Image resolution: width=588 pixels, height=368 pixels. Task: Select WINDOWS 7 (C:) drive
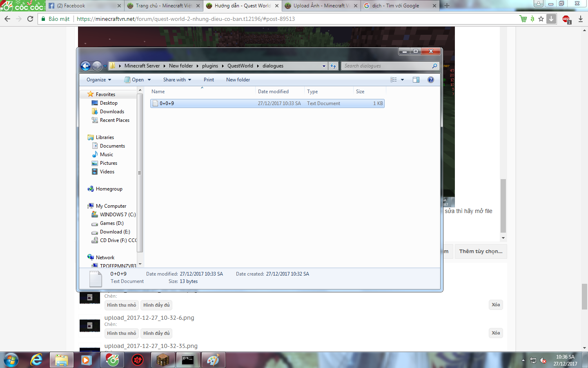coord(118,215)
